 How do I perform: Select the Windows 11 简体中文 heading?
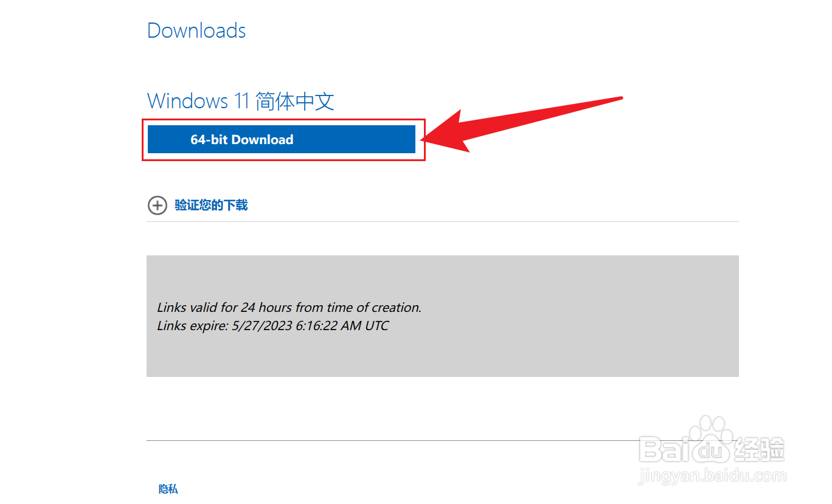[241, 100]
